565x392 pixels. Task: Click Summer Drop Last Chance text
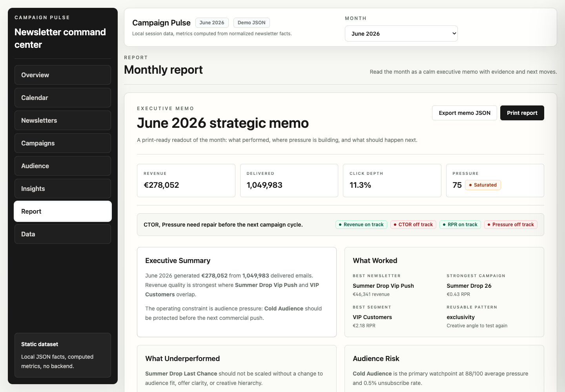(181, 374)
